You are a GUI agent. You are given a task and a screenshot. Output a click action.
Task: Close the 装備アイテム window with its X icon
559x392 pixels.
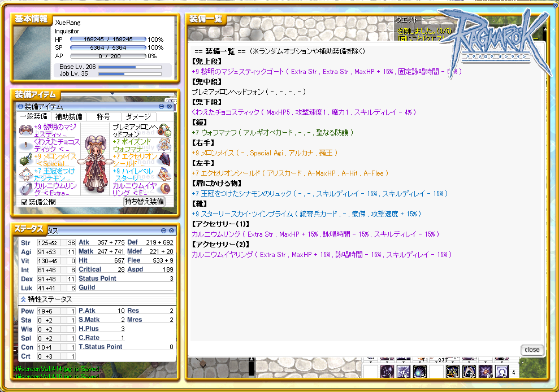click(x=170, y=106)
